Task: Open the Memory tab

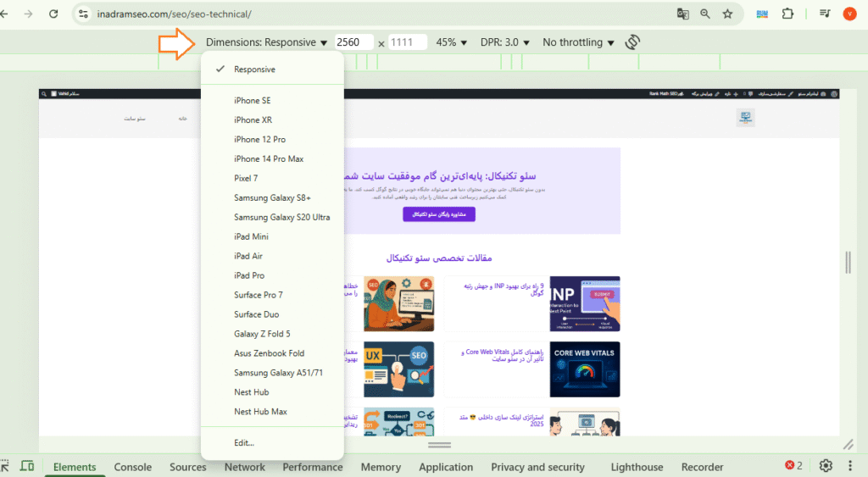Action: click(x=381, y=467)
